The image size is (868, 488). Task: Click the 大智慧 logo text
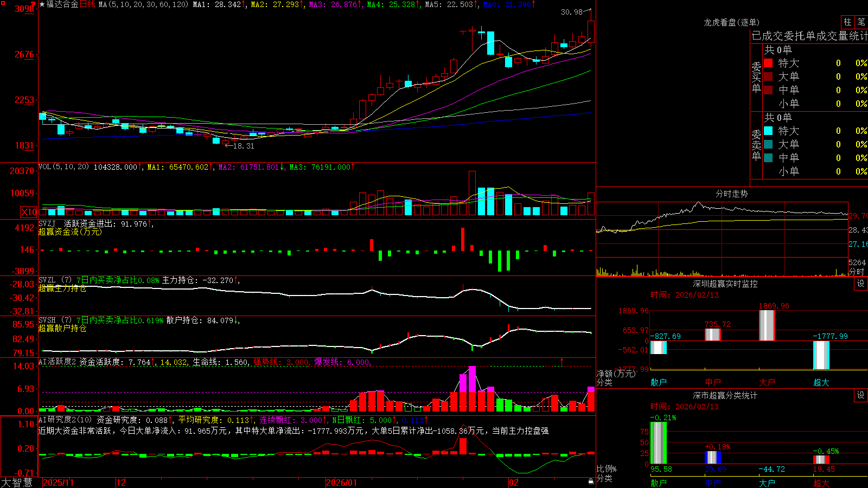click(x=17, y=483)
